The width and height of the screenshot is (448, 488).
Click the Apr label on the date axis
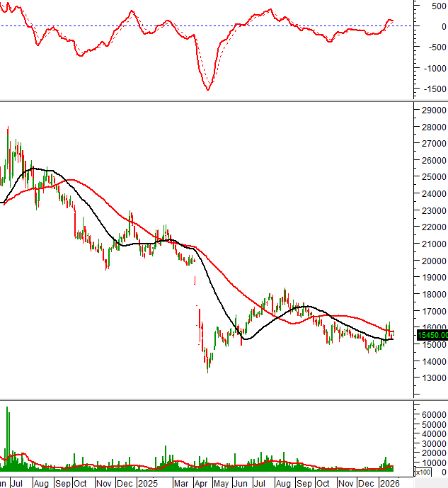click(x=200, y=483)
